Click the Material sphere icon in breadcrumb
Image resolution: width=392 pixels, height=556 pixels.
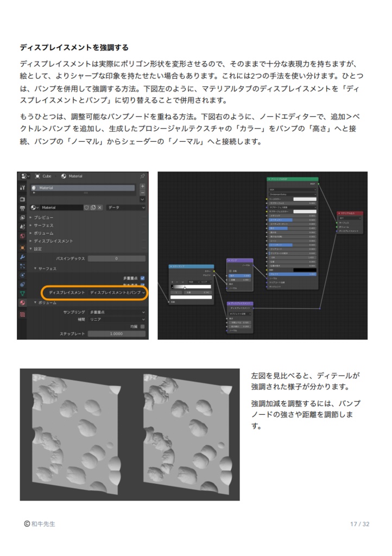coord(64,176)
